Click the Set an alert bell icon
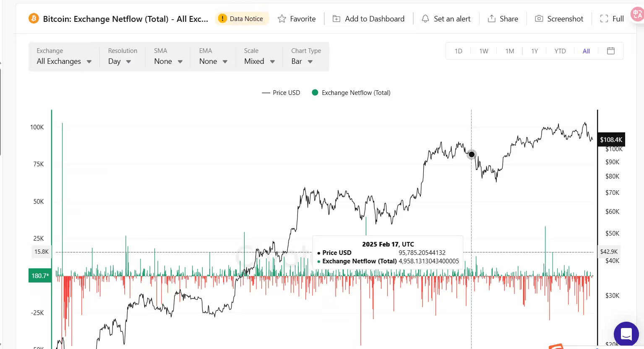 425,19
